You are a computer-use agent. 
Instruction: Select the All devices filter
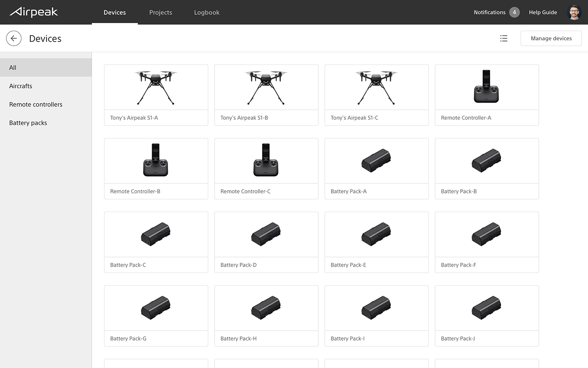tap(13, 67)
